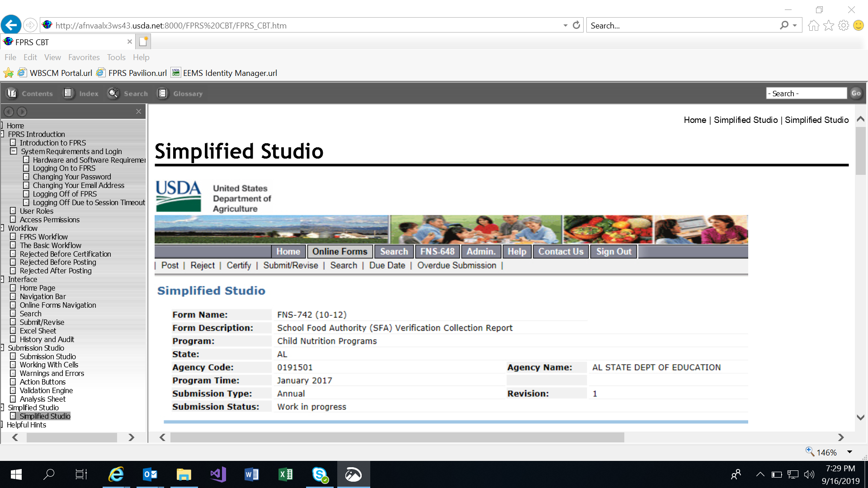Open Excel from the taskbar
The height and width of the screenshot is (488, 868).
click(x=285, y=474)
